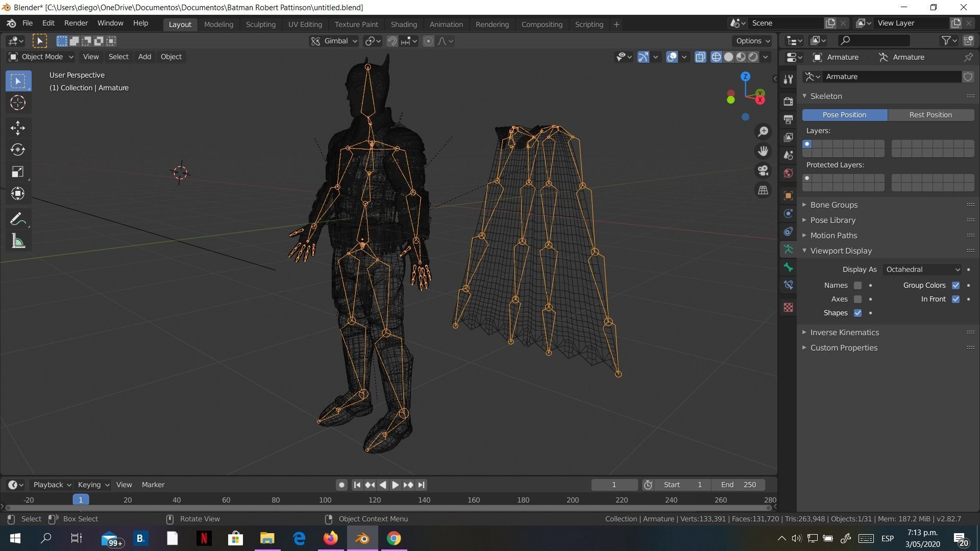
Task: Choose the Select Box tool
Action: [x=18, y=81]
